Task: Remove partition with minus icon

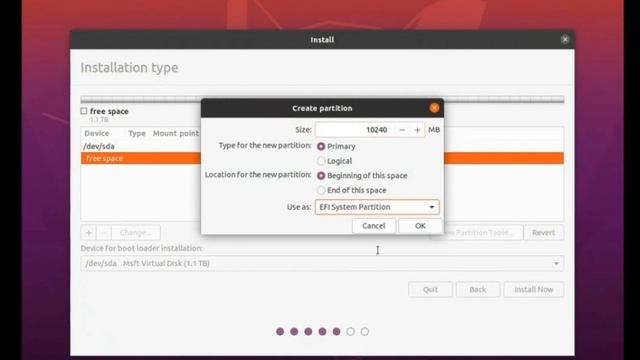Action: (x=104, y=233)
